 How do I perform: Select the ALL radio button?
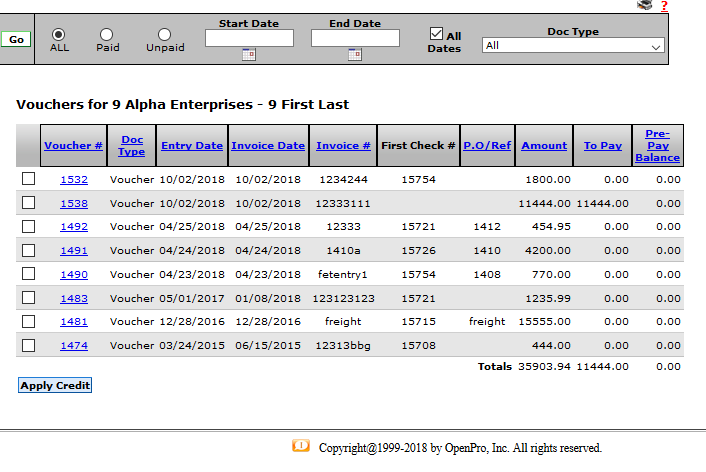tap(59, 34)
